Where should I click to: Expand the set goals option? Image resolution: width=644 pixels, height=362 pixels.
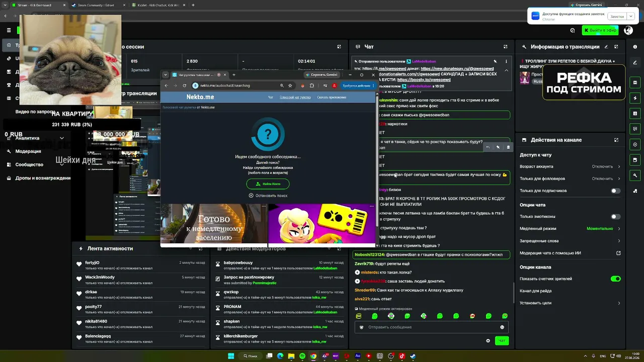click(570, 303)
